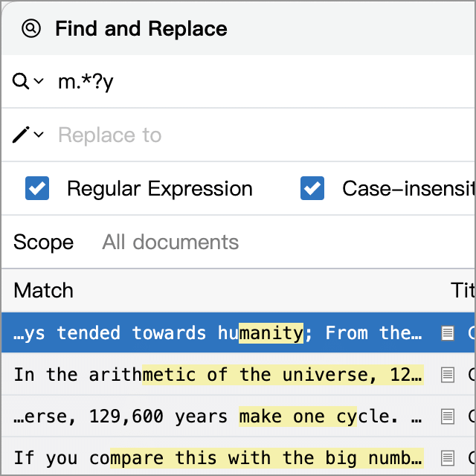The height and width of the screenshot is (476, 476).
Task: Select the highlighted humanity match result
Action: click(x=239, y=332)
